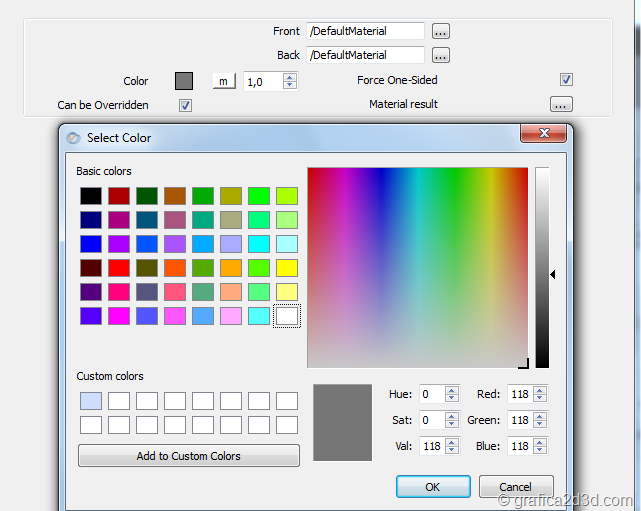Pick the white basic color swatch
Viewport: 641px width, 511px height.
(287, 316)
